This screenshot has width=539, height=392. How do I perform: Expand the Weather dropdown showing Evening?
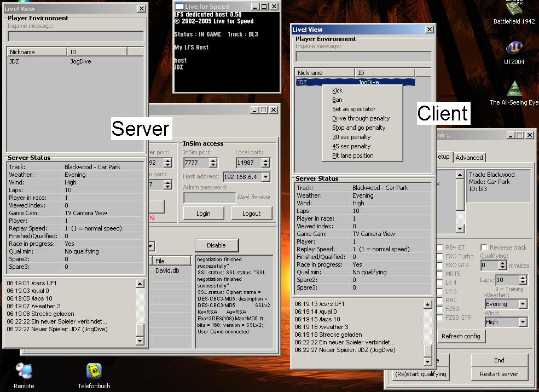[x=522, y=304]
